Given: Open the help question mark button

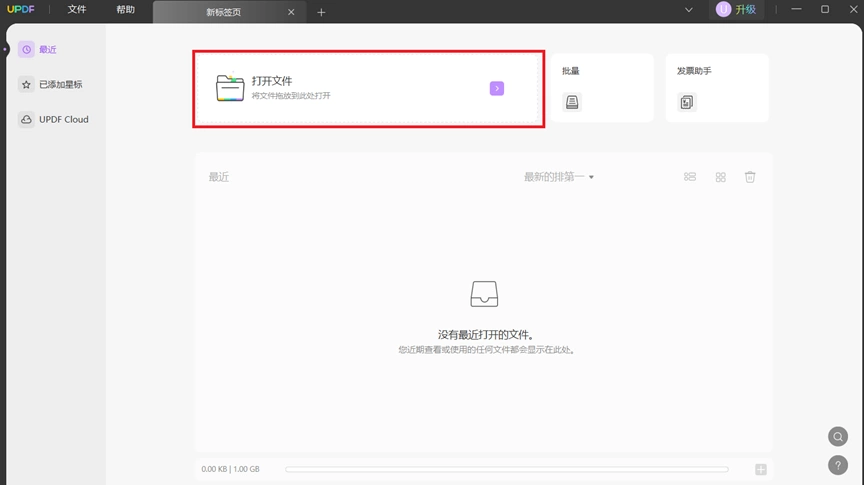Looking at the screenshot, I should coord(838,465).
